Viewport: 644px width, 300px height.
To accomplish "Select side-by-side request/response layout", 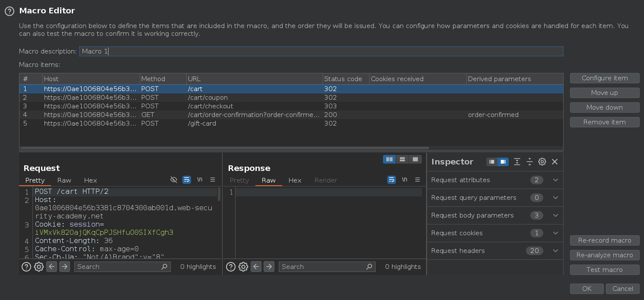I will pos(389,159).
